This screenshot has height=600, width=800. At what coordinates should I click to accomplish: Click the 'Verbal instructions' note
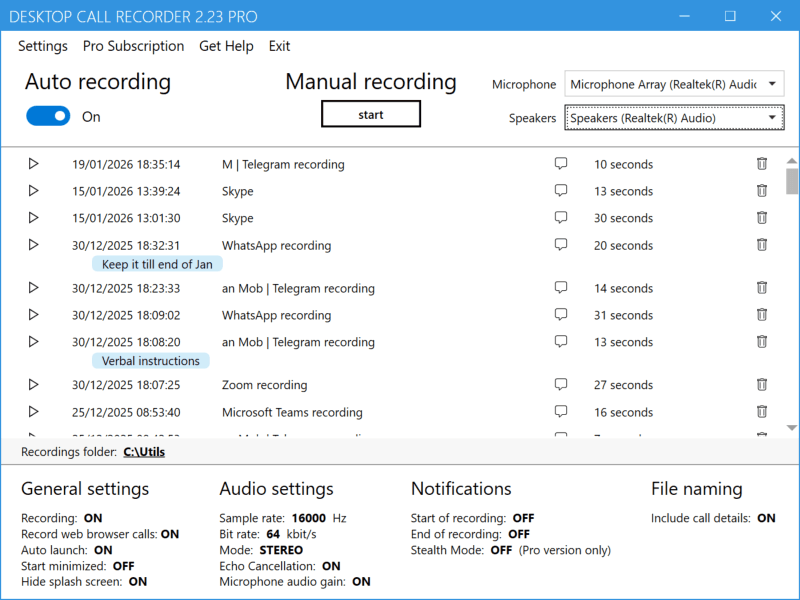151,361
